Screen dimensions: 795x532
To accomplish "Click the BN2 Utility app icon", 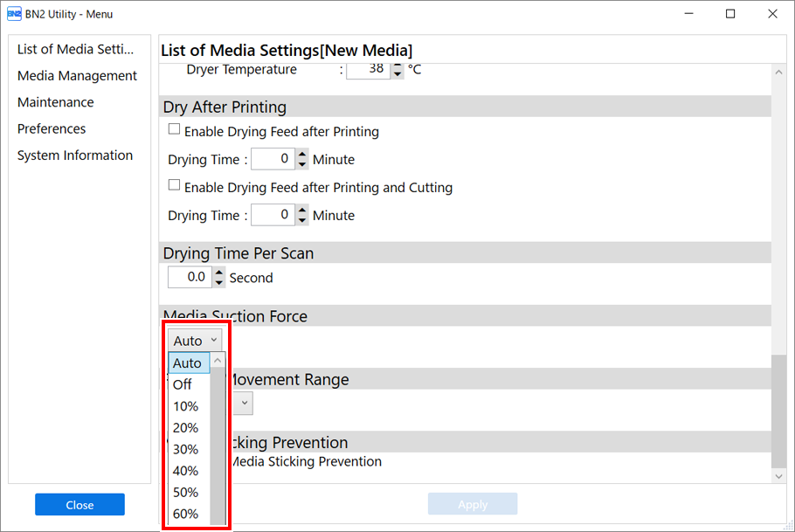I will click(x=14, y=14).
